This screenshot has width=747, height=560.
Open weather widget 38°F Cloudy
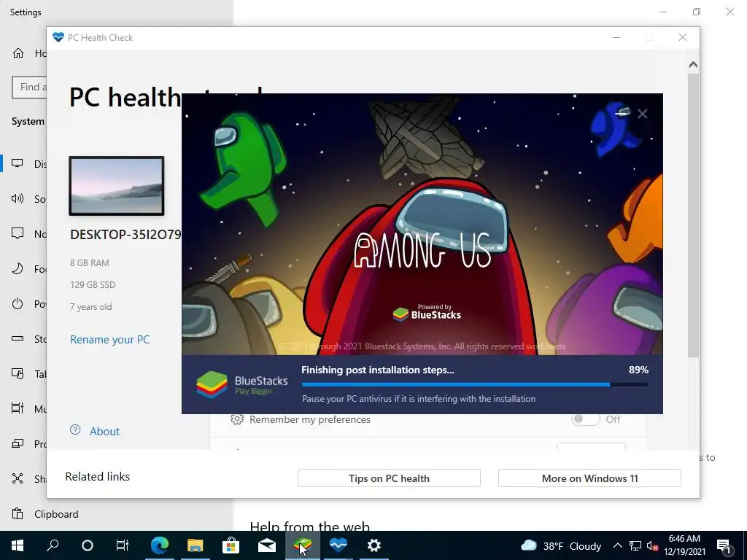(x=561, y=545)
